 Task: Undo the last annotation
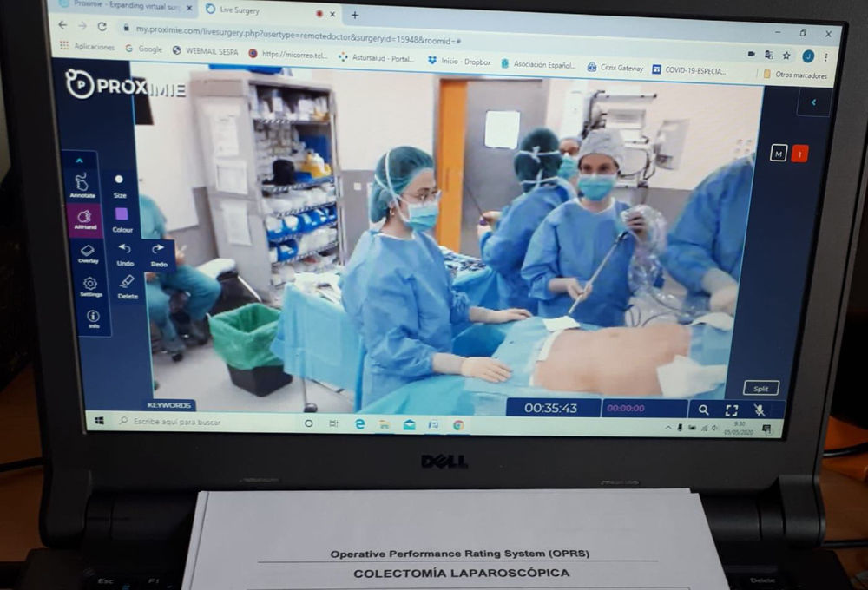pos(125,252)
